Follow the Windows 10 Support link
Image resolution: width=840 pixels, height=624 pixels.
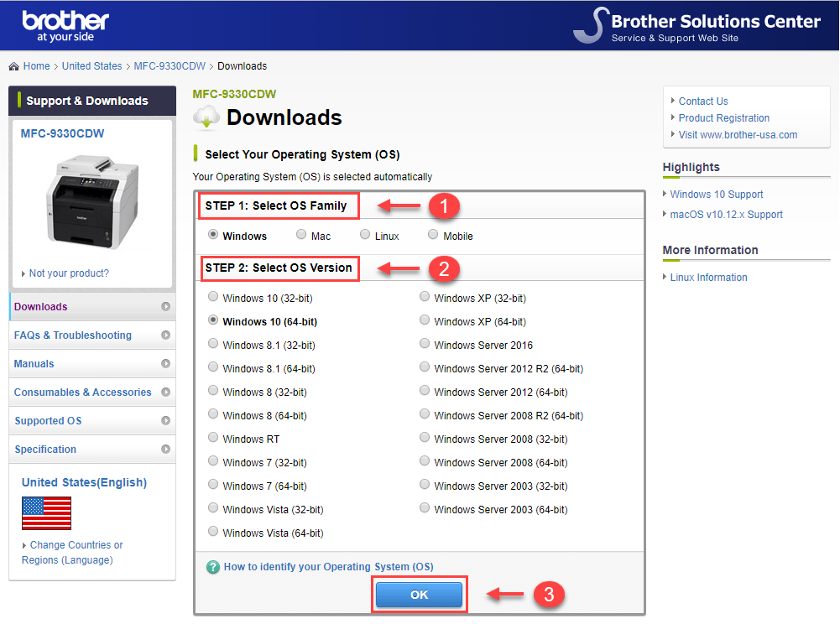[716, 195]
